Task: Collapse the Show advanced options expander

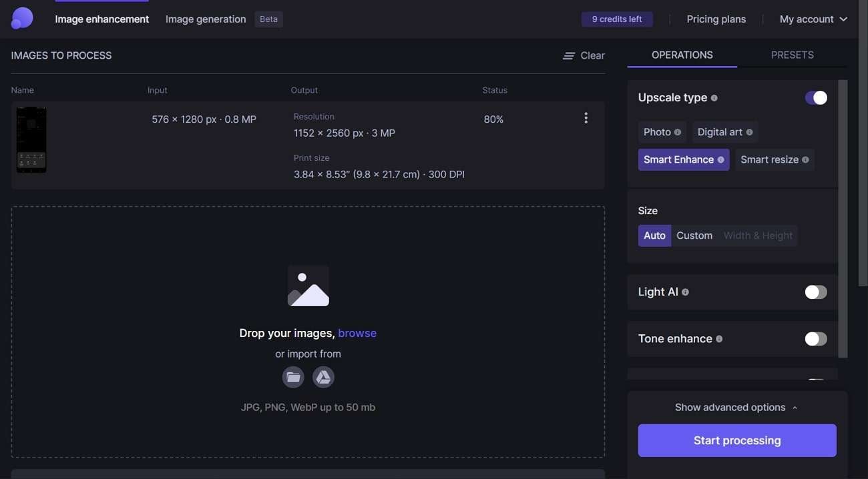Action: [736, 407]
